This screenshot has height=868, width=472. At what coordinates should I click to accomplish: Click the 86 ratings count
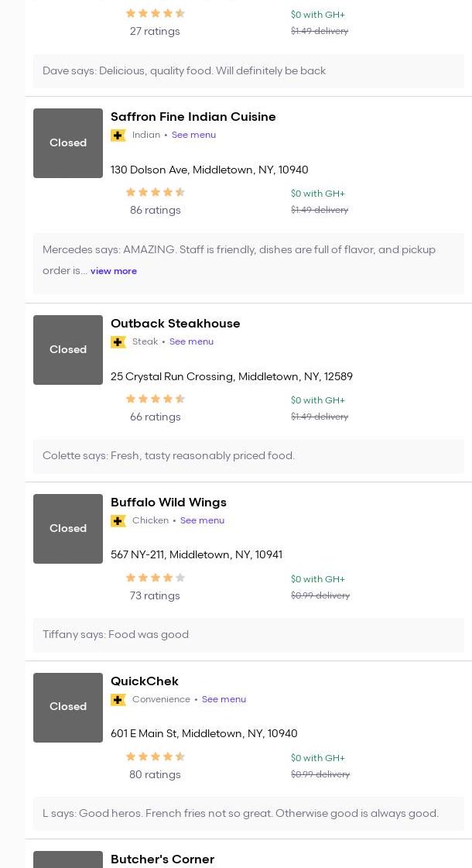(x=156, y=211)
